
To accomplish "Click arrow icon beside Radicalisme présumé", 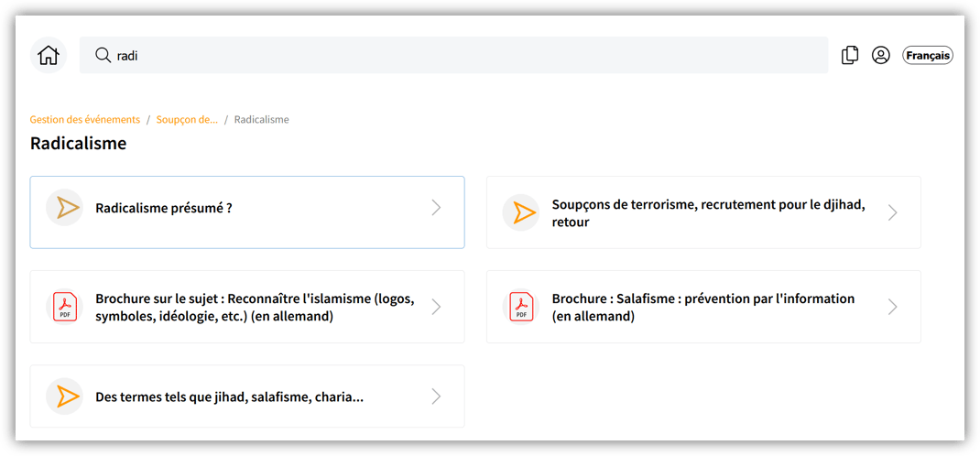I will click(65, 209).
